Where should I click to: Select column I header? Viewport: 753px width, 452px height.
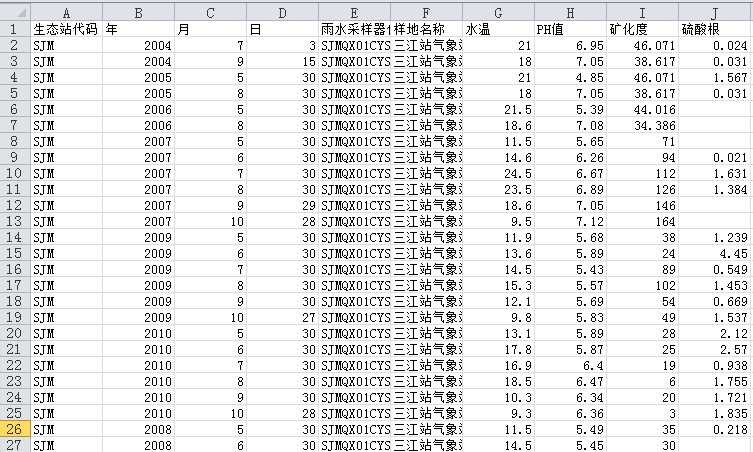tap(643, 13)
